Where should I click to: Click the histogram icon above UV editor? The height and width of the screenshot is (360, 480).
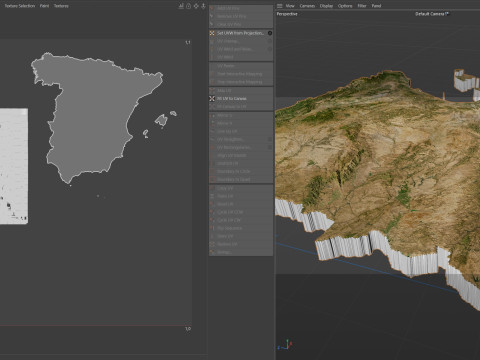[x=181, y=6]
